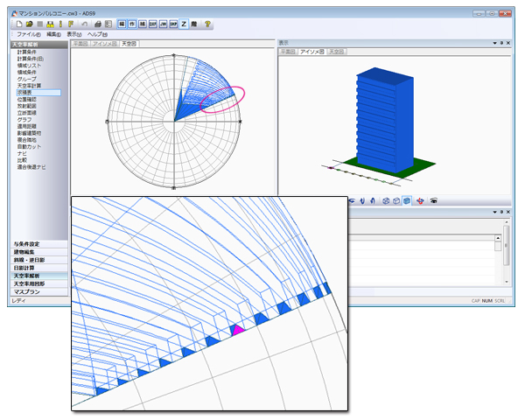525x420 pixels.
Task: Select 比較 in the sidebar
Action: (x=22, y=160)
